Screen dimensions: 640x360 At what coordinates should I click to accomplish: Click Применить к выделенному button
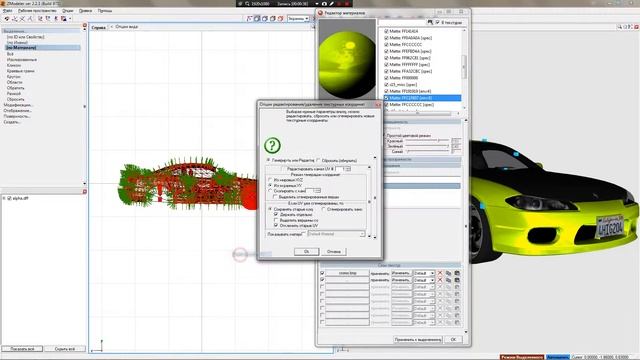pos(418,339)
